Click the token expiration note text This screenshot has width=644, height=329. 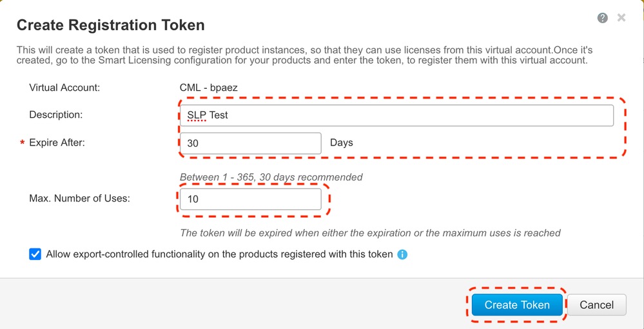point(370,233)
